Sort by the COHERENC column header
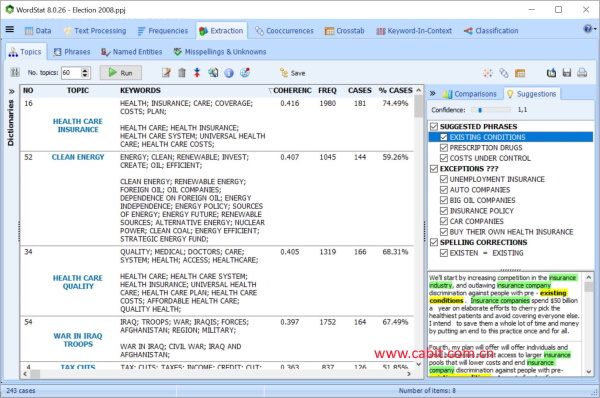The height and width of the screenshot is (398, 600). [x=291, y=90]
